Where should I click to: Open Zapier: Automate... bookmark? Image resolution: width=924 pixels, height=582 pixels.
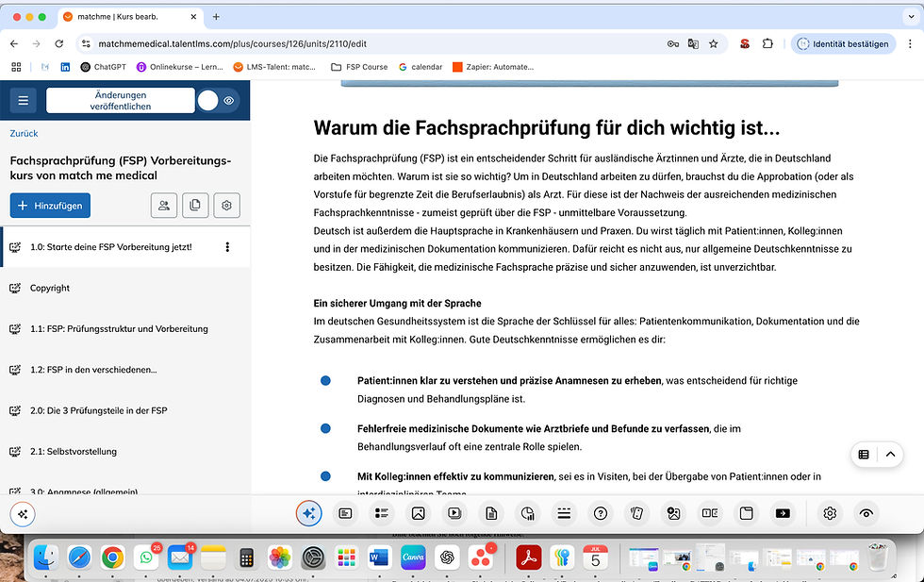[x=493, y=67]
